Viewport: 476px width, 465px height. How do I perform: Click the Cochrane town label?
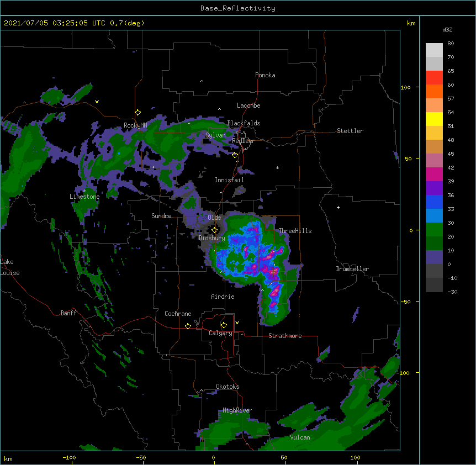pos(178,314)
